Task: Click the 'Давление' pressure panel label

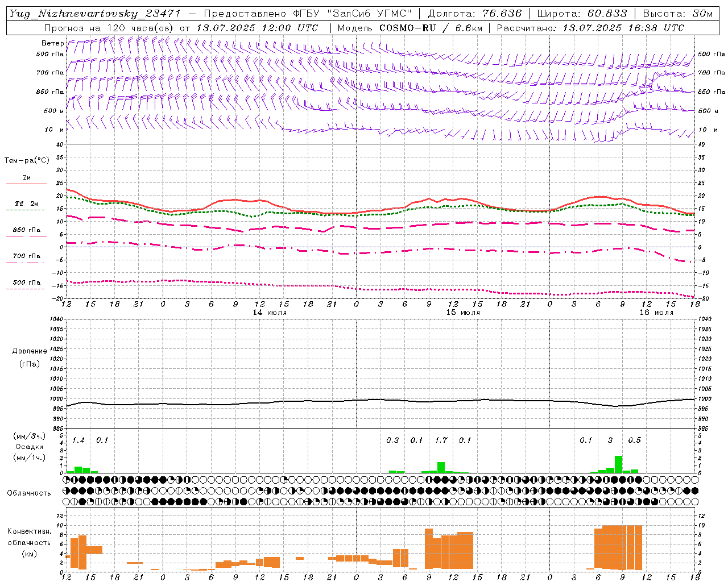Action: pos(30,351)
